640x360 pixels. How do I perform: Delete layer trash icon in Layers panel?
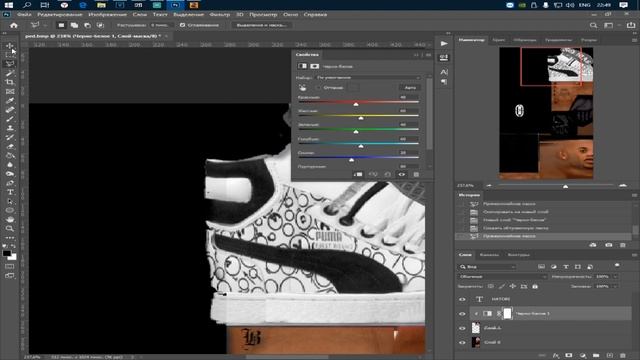(x=623, y=356)
